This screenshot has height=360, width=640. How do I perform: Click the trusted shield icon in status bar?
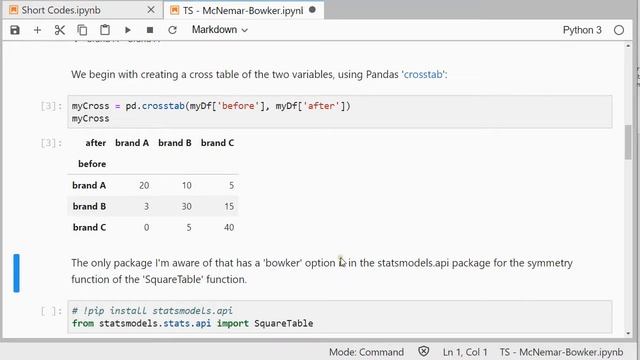[x=424, y=351]
